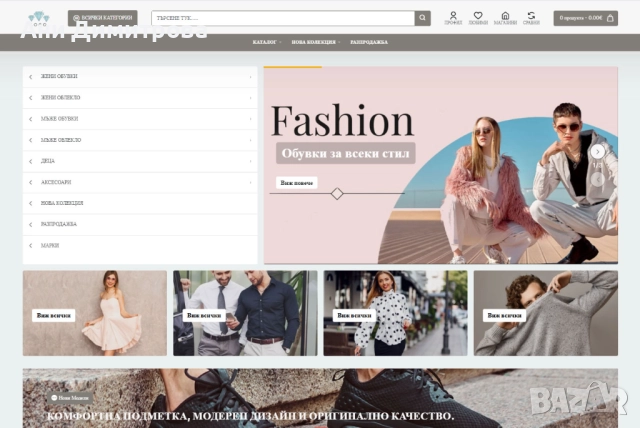Image resolution: width=640 pixels, height=428 pixels.
Task: Open the СРАВНИ compare icon
Action: click(x=531, y=18)
